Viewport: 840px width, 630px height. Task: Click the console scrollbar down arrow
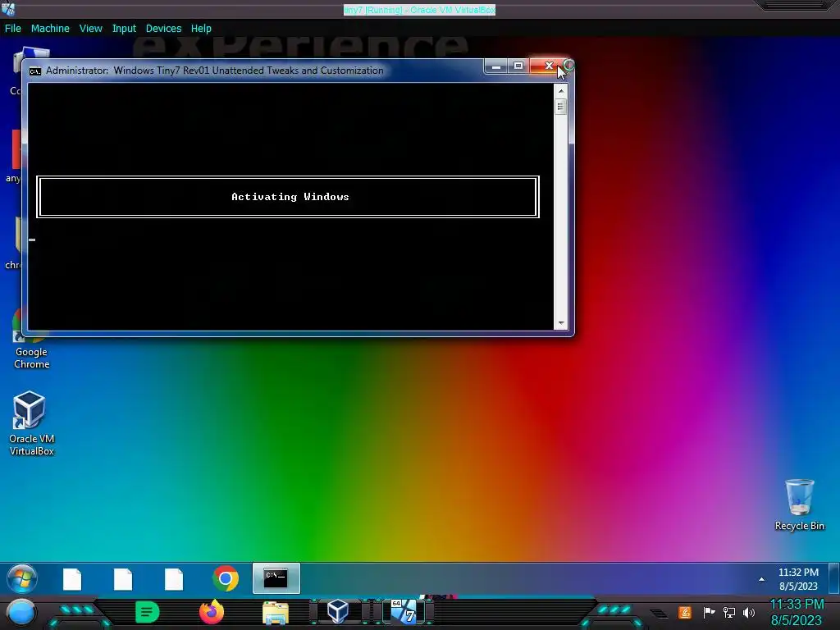pos(561,323)
